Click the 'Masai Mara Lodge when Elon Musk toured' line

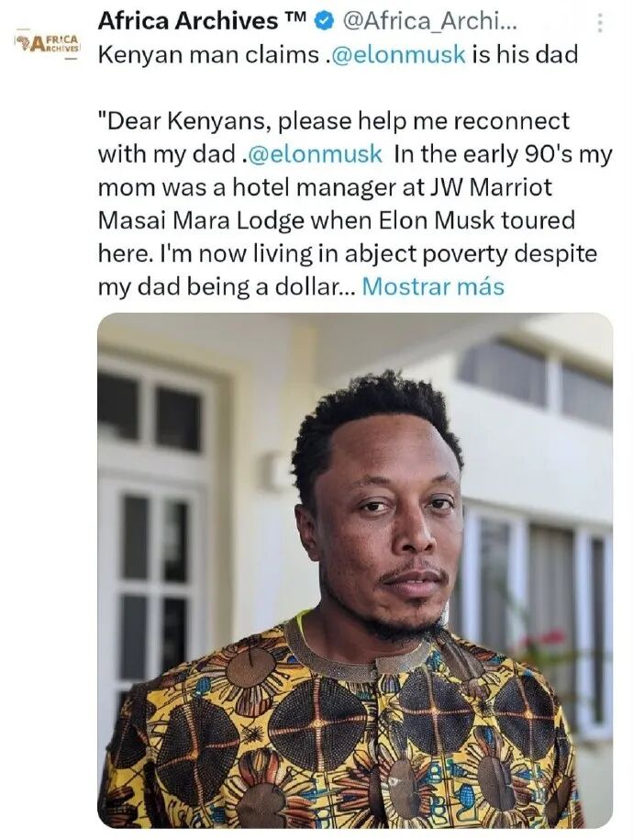(337, 220)
